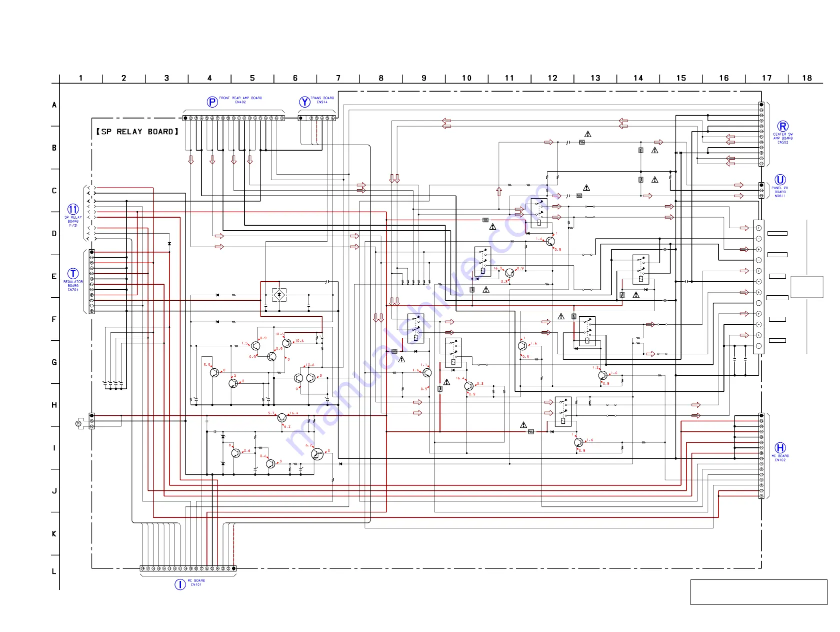Click the SP RELAY BOARD title
840x632 pixels.
click(x=137, y=132)
